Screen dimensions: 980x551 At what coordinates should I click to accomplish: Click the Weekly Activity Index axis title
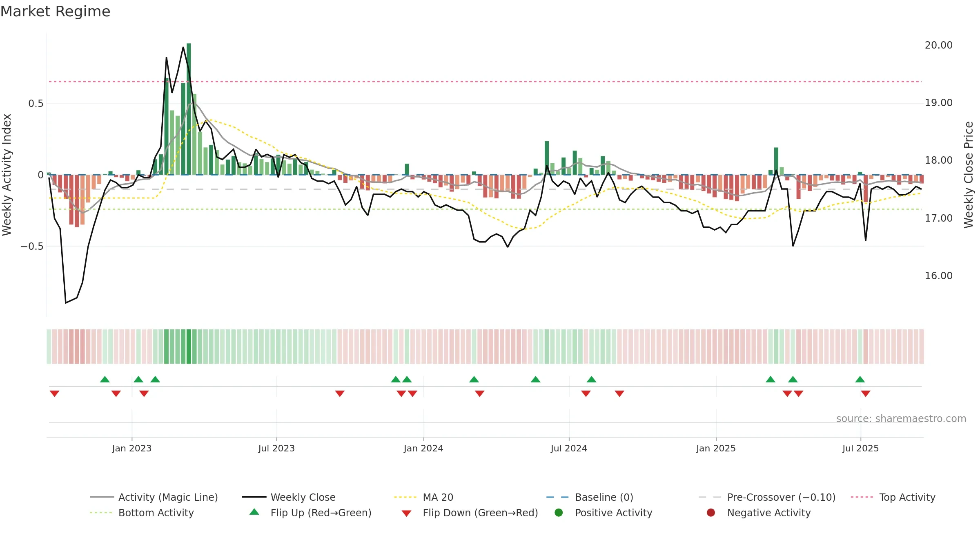tap(7, 175)
